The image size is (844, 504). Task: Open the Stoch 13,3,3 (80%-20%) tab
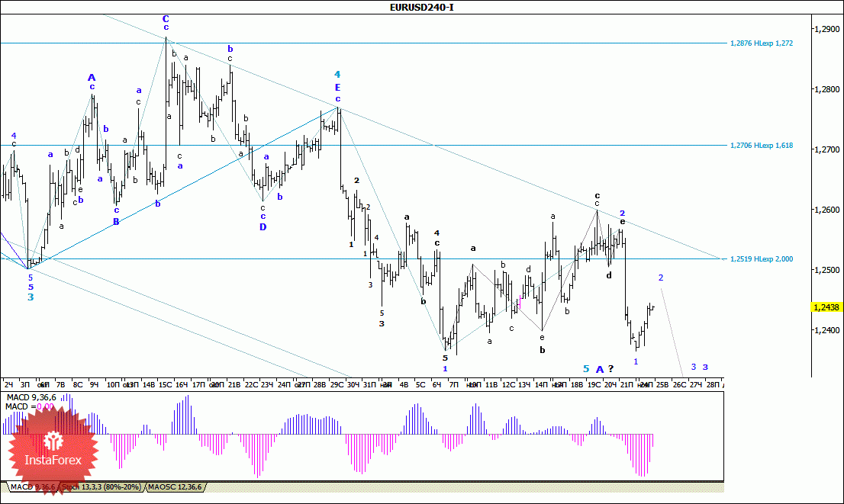tap(101, 487)
